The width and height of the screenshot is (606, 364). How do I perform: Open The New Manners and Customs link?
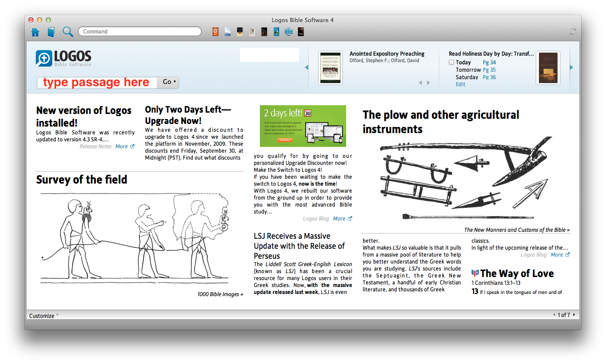coord(517,230)
